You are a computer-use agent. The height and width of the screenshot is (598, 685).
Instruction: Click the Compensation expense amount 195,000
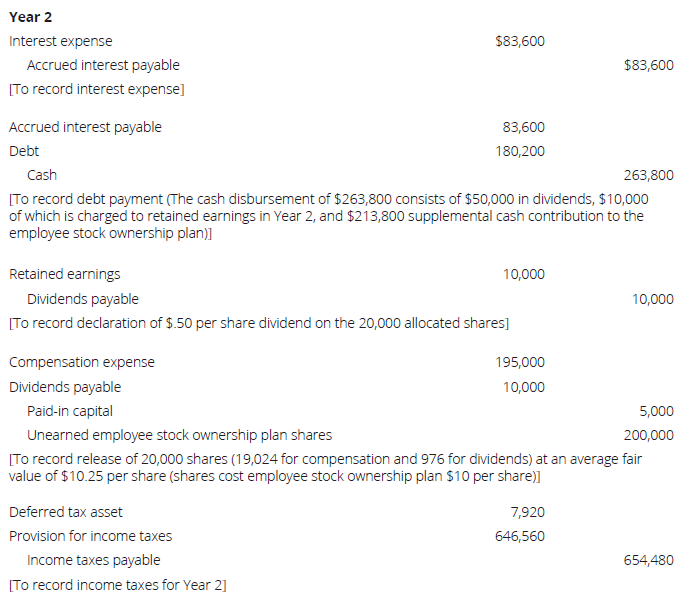pyautogui.click(x=520, y=362)
